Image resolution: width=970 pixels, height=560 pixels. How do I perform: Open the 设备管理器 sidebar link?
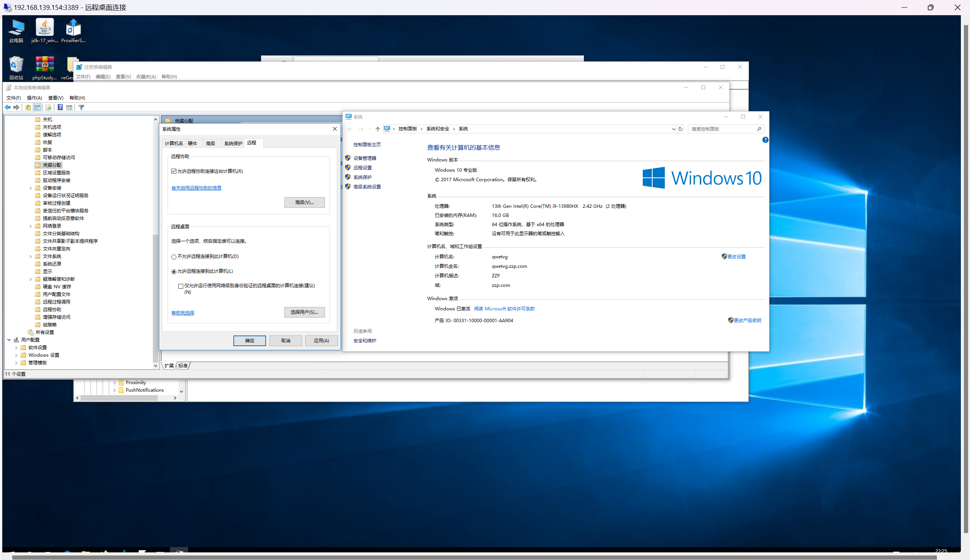[x=365, y=158]
